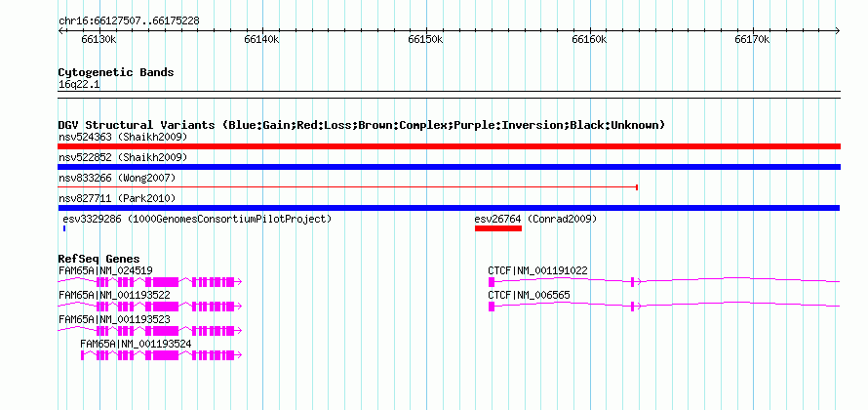The image size is (868, 410).
Task: Click the 66170k ruler tick label
Action: coord(752,40)
